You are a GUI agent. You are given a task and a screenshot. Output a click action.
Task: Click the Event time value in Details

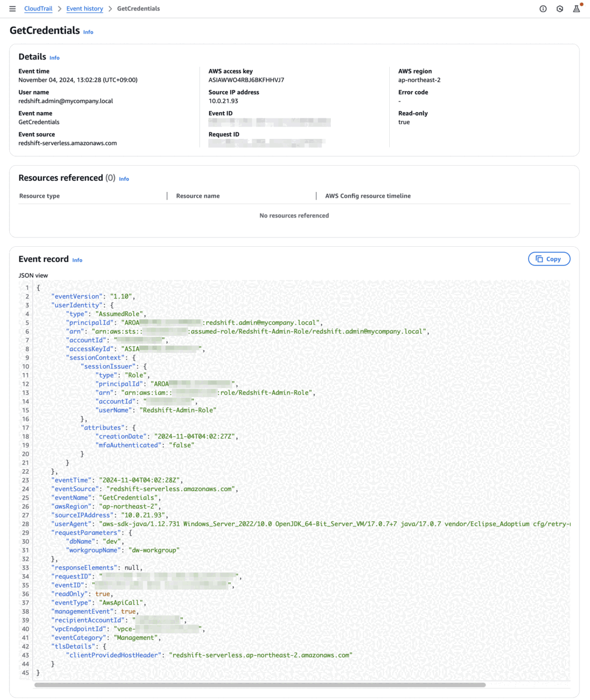coord(78,80)
